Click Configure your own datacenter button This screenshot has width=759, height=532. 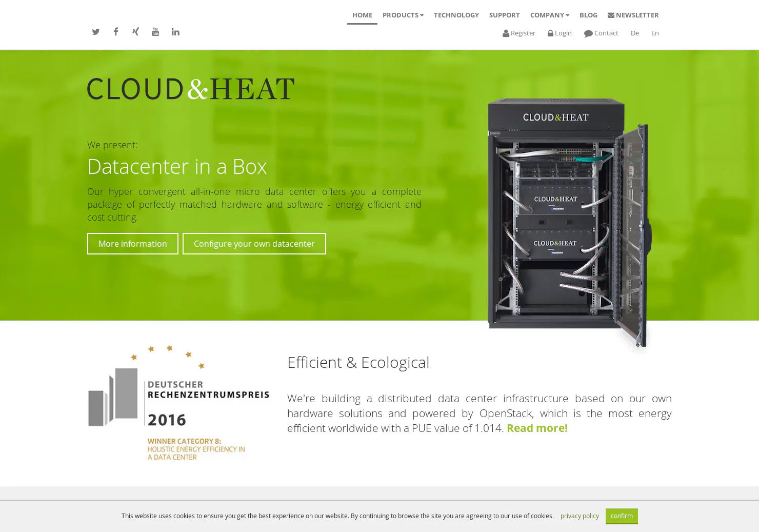(254, 244)
